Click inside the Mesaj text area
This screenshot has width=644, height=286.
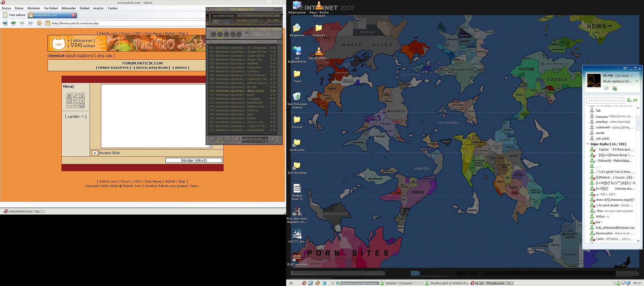click(154, 116)
